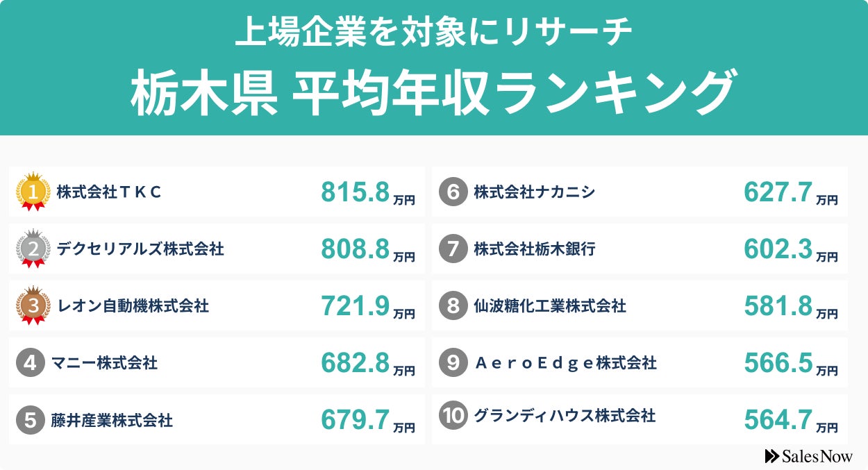Click the 株式会社栃木銀行 entry
This screenshot has width=868, height=470.
pyautogui.click(x=534, y=249)
